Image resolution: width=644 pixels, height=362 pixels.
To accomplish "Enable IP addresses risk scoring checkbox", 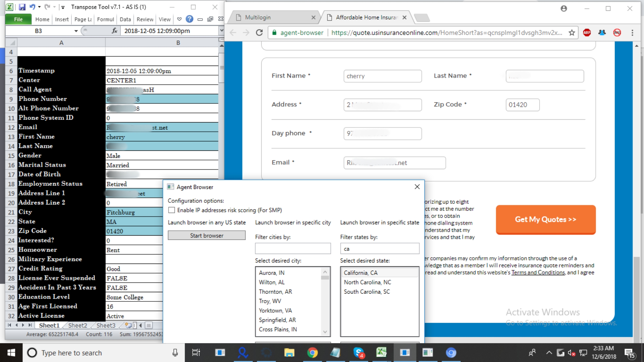I will [x=171, y=210].
